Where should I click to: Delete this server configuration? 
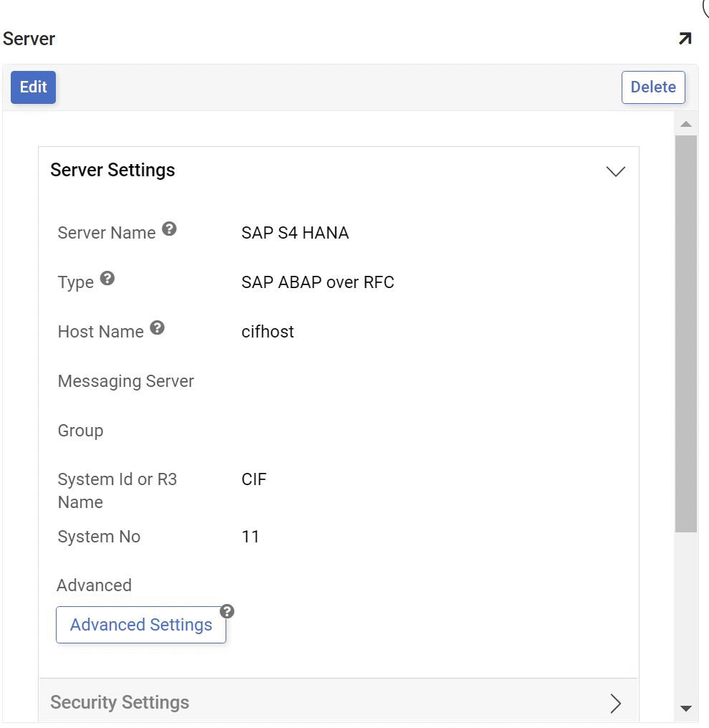coord(652,87)
